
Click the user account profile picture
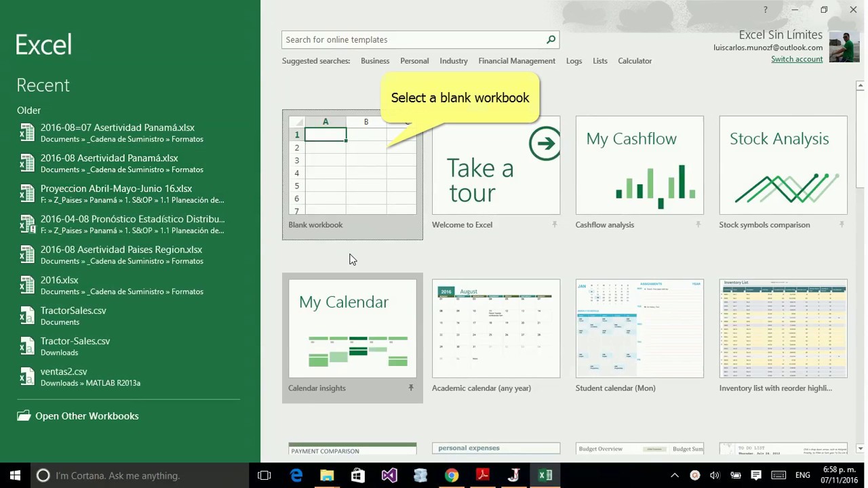[x=844, y=47]
